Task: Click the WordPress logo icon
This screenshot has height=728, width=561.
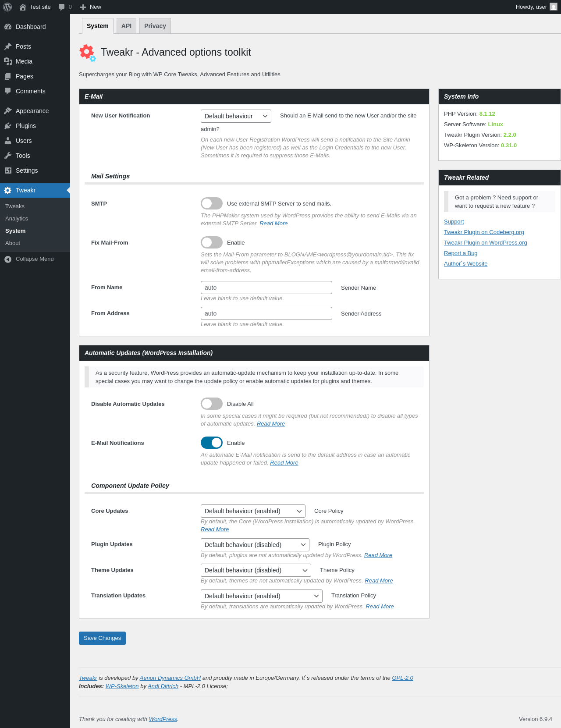Action: [x=7, y=7]
